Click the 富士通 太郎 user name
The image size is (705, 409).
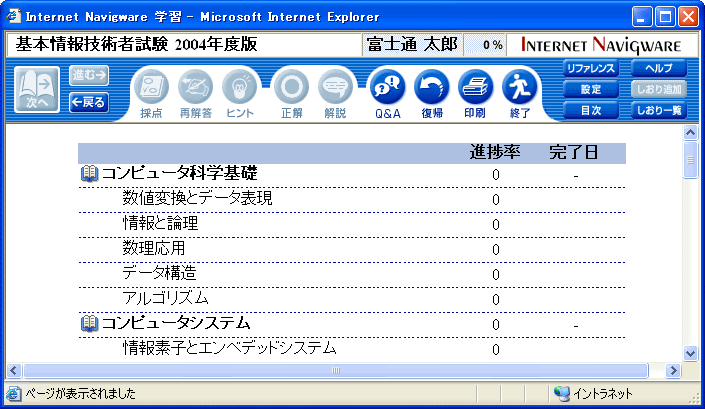click(412, 45)
